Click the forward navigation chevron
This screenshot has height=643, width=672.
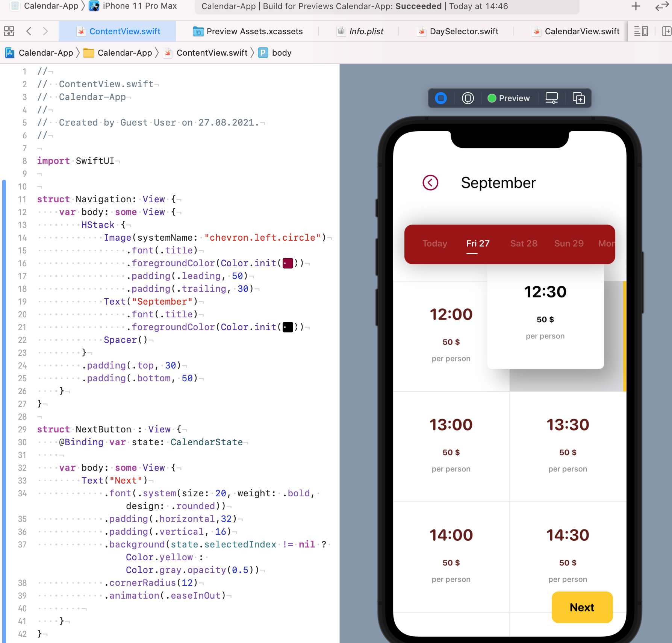[45, 31]
